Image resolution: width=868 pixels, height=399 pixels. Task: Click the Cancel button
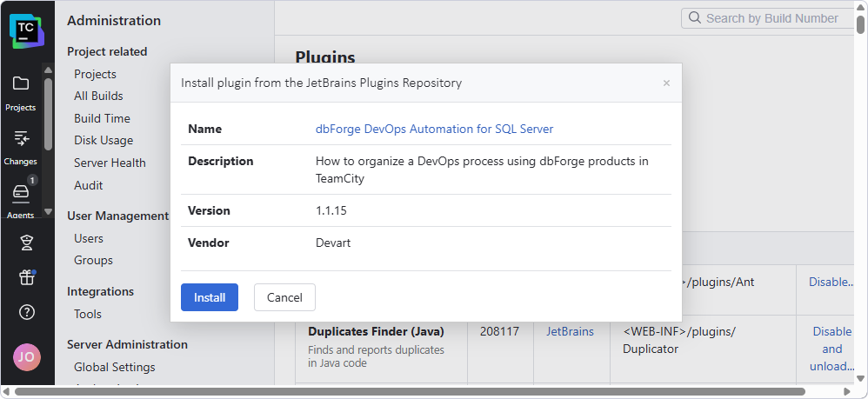284,297
